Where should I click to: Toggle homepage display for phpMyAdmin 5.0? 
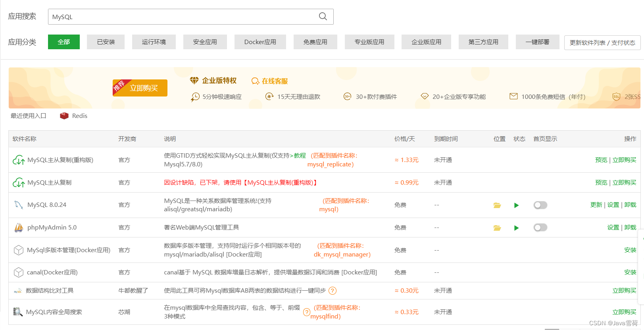pyautogui.click(x=540, y=228)
